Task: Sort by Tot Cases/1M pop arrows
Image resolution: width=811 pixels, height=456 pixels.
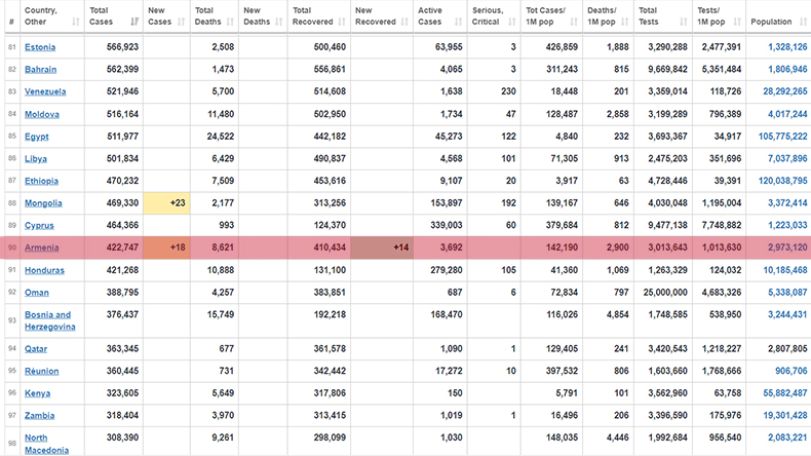Action: click(x=574, y=22)
